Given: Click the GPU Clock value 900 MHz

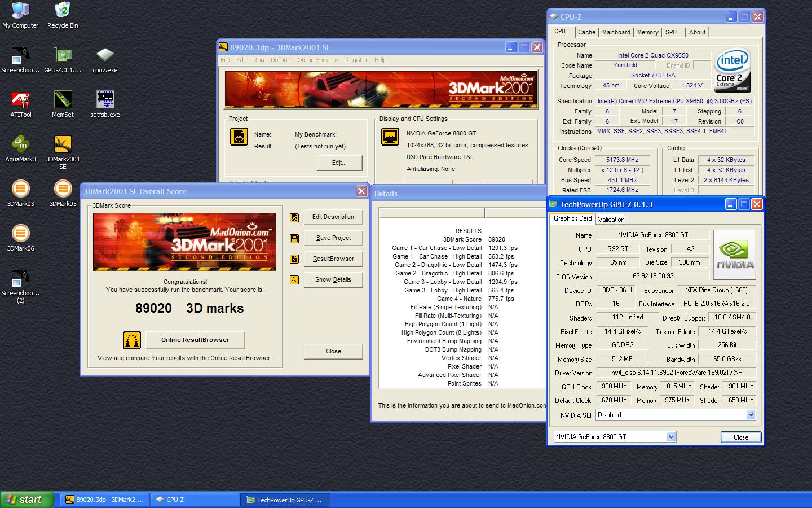Looking at the screenshot, I should [x=614, y=386].
